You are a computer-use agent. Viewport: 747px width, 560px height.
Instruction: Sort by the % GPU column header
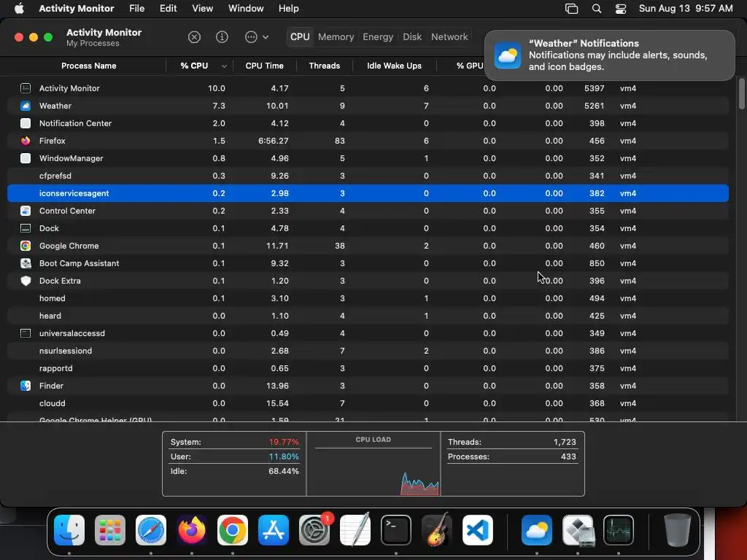[x=470, y=66]
